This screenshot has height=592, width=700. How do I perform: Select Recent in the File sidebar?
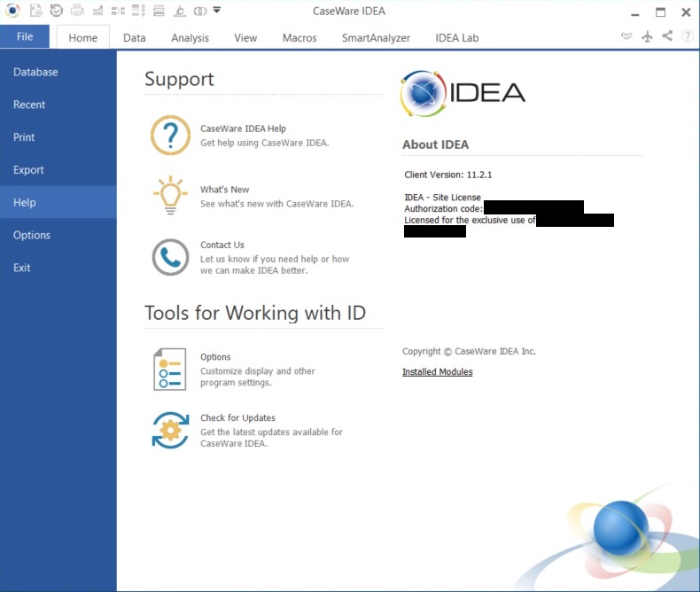pos(58,105)
